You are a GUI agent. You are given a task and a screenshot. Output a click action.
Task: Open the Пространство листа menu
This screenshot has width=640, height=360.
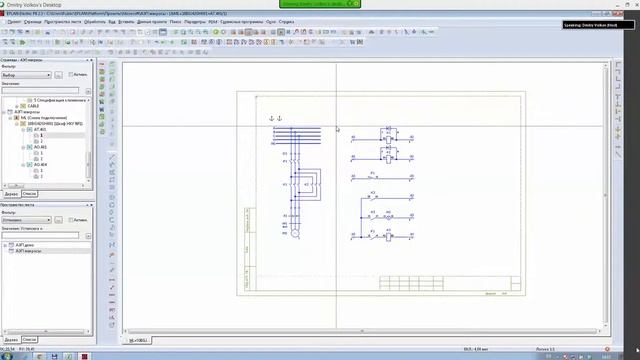pyautogui.click(x=62, y=22)
